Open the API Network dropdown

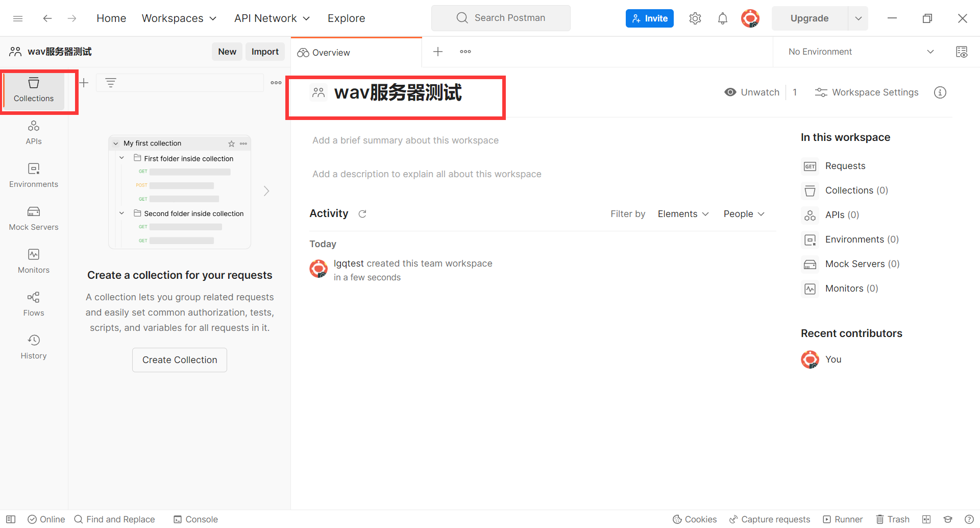click(272, 18)
